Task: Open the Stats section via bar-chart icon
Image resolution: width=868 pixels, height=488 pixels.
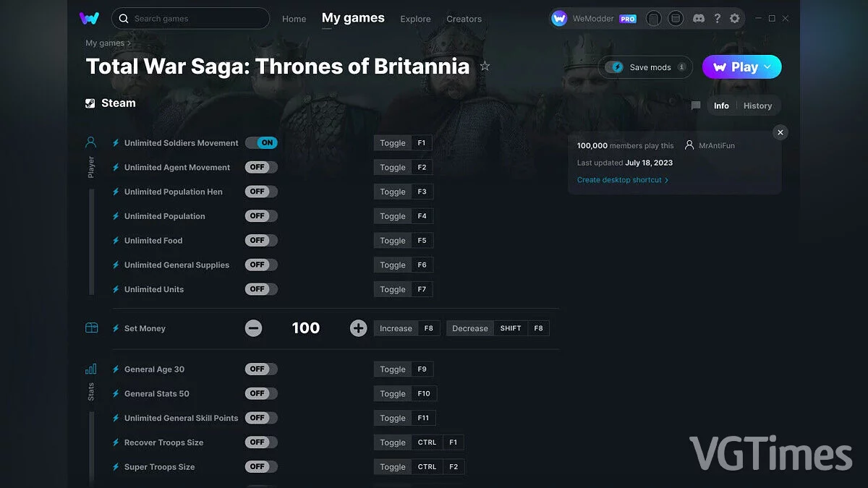Action: click(90, 369)
